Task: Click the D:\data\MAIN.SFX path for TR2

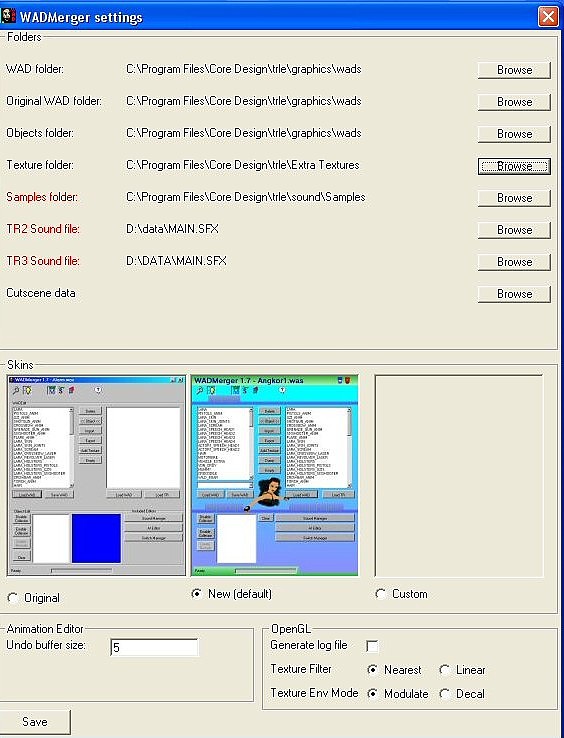Action: pyautogui.click(x=172, y=229)
